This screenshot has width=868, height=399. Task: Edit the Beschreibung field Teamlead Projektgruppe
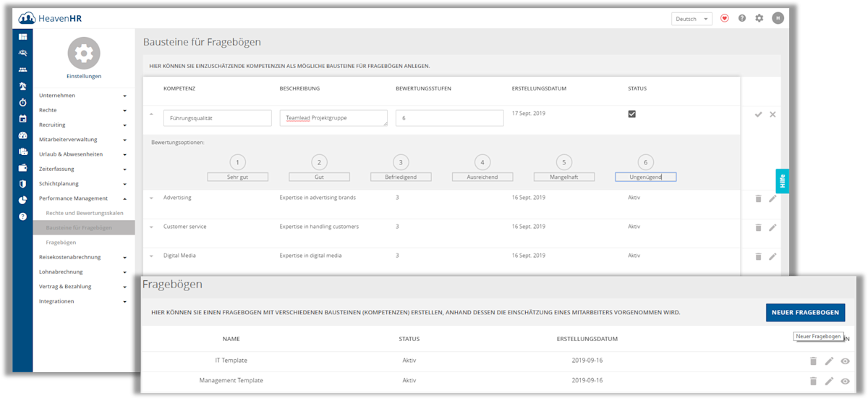(333, 118)
